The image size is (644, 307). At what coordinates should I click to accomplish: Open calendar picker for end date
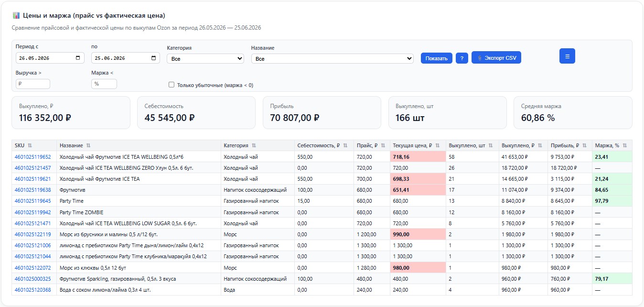pos(153,58)
